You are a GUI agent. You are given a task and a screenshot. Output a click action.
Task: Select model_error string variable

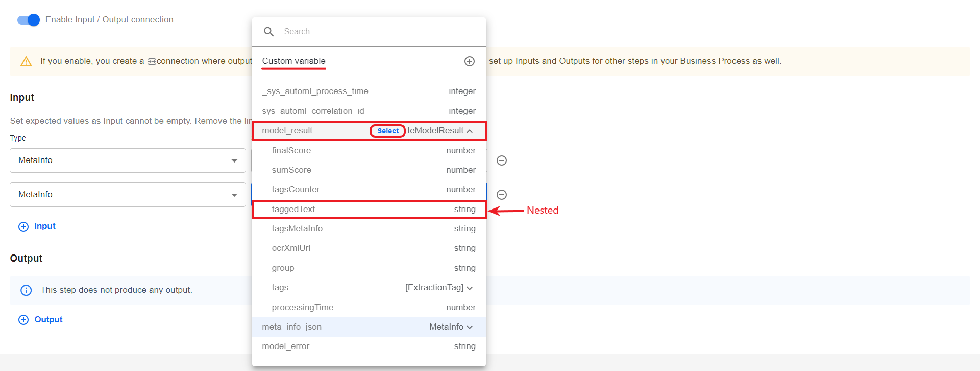369,346
